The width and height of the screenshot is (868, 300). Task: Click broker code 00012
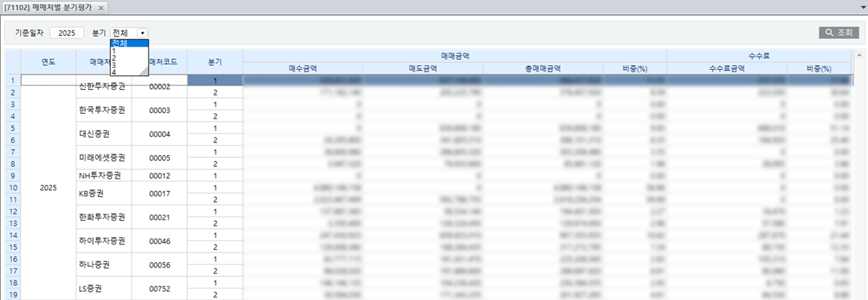(x=160, y=175)
